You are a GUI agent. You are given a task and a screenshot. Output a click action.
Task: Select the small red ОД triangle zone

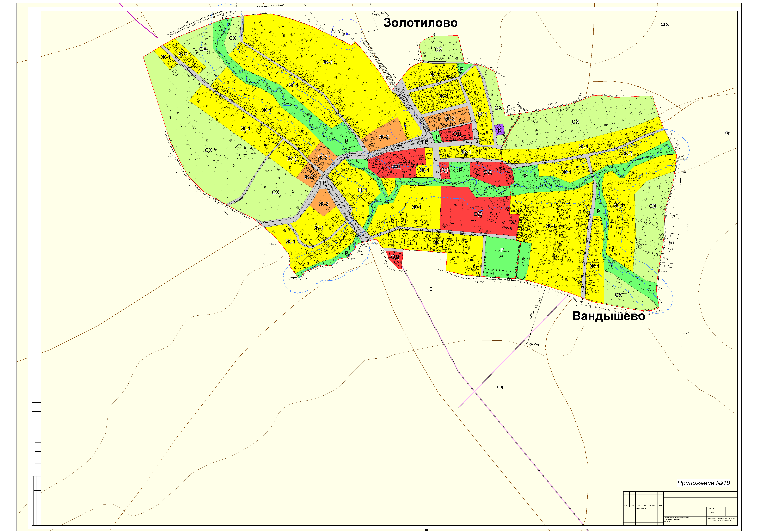coord(395,257)
